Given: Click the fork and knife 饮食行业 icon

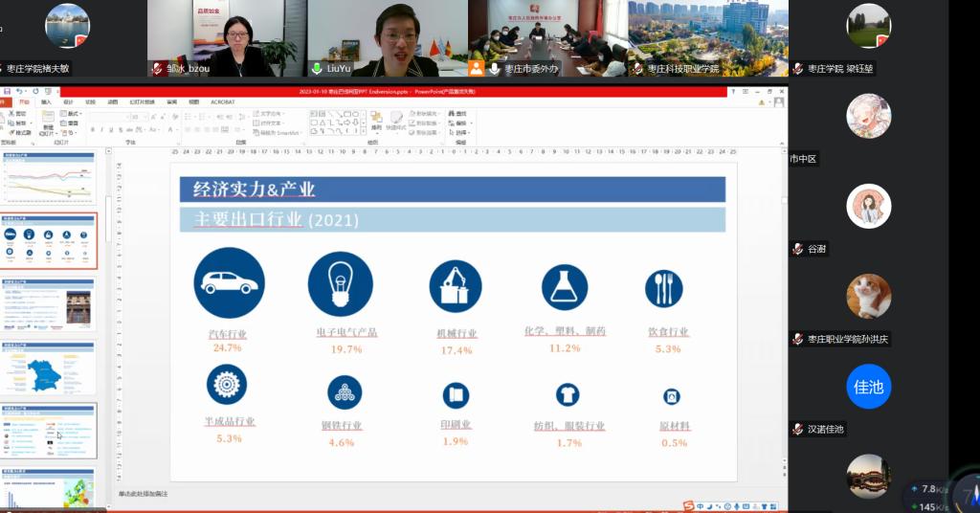Looking at the screenshot, I should (663, 287).
